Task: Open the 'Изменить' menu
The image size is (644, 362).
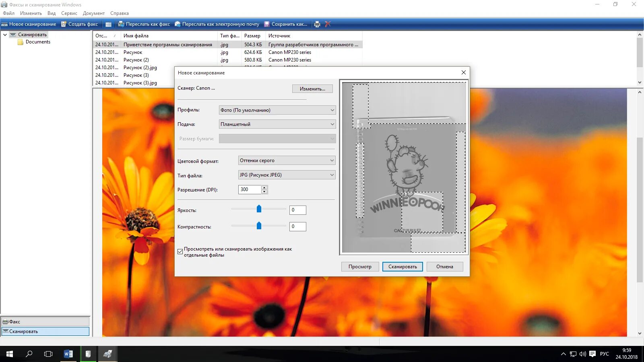Action: click(31, 13)
